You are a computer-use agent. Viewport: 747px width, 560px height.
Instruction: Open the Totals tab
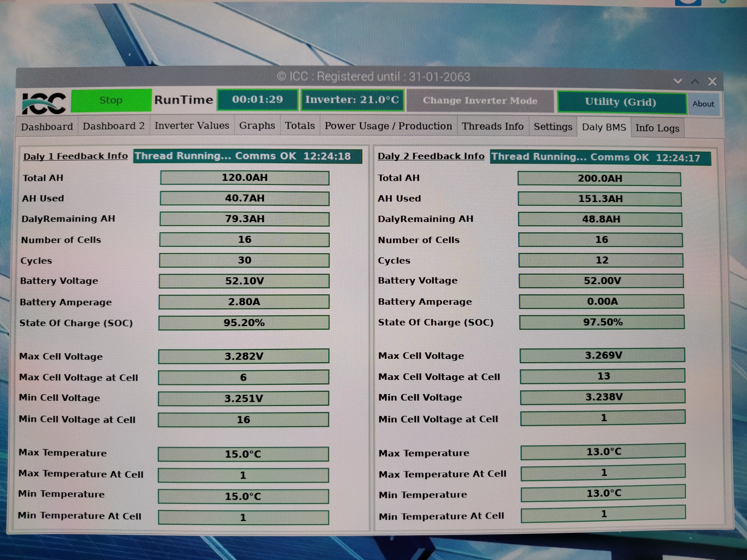tap(300, 126)
